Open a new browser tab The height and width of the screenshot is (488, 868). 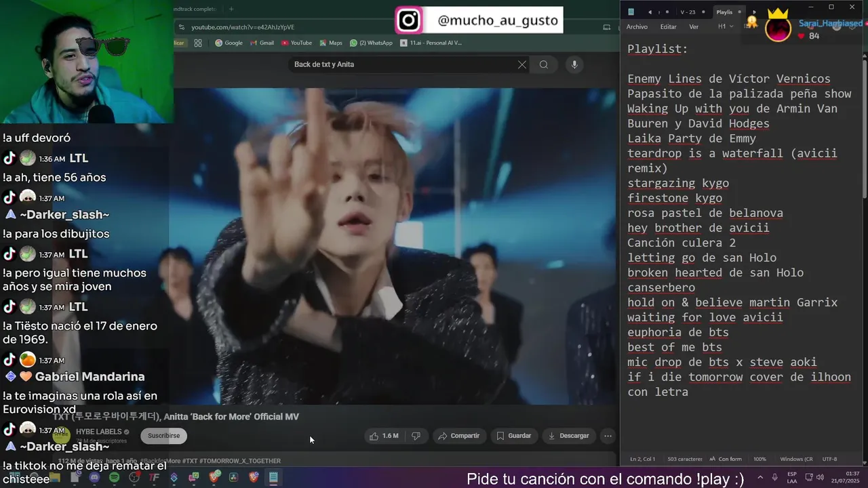231,9
